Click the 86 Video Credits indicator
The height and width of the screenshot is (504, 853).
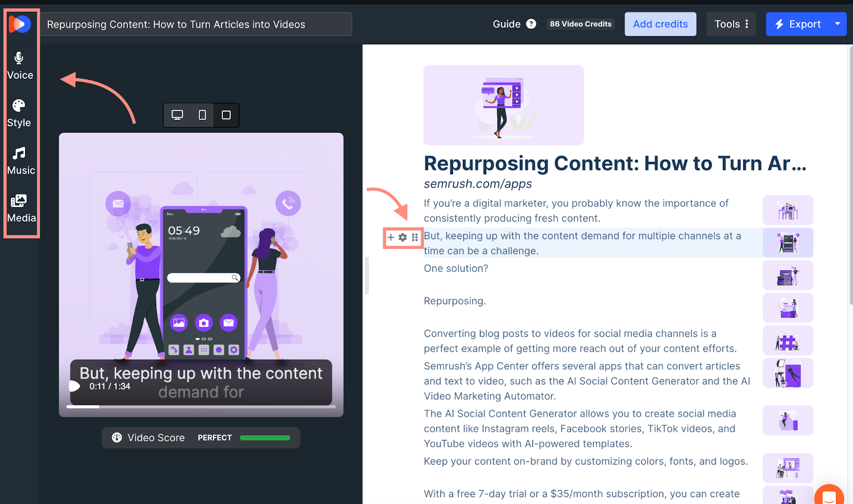[580, 23]
